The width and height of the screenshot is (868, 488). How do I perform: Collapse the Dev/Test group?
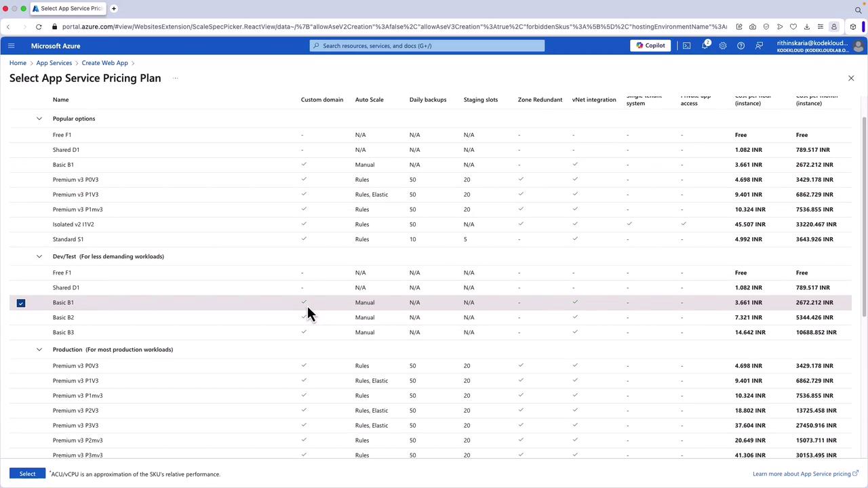(39, 256)
